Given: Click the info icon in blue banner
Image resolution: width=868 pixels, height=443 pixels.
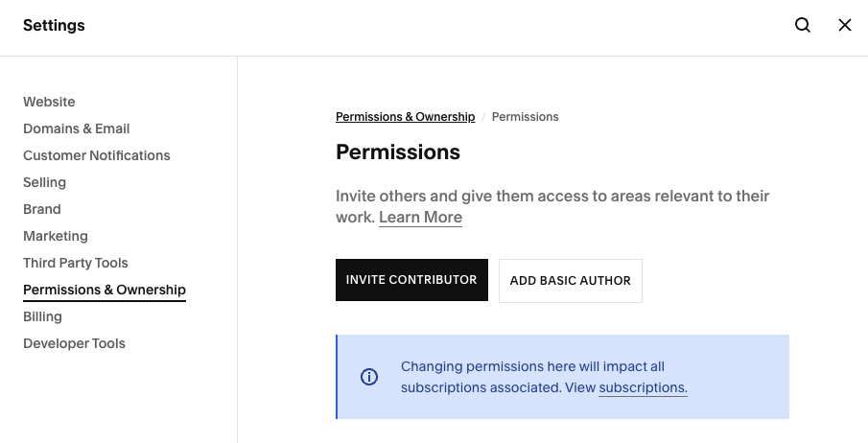Looking at the screenshot, I should 369,377.
